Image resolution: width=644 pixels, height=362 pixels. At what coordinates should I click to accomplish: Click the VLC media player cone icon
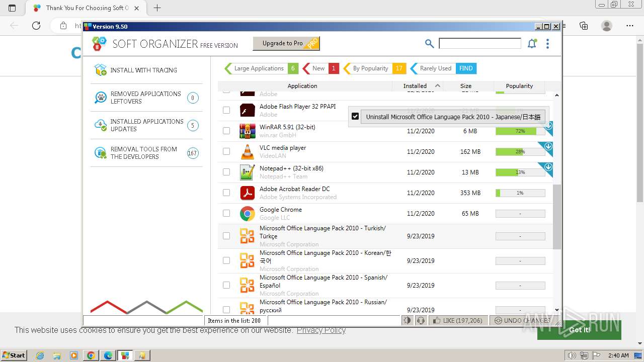click(247, 151)
